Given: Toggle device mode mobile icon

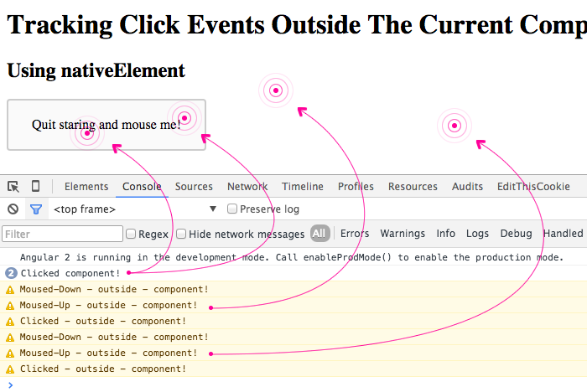Looking at the screenshot, I should click(x=35, y=186).
